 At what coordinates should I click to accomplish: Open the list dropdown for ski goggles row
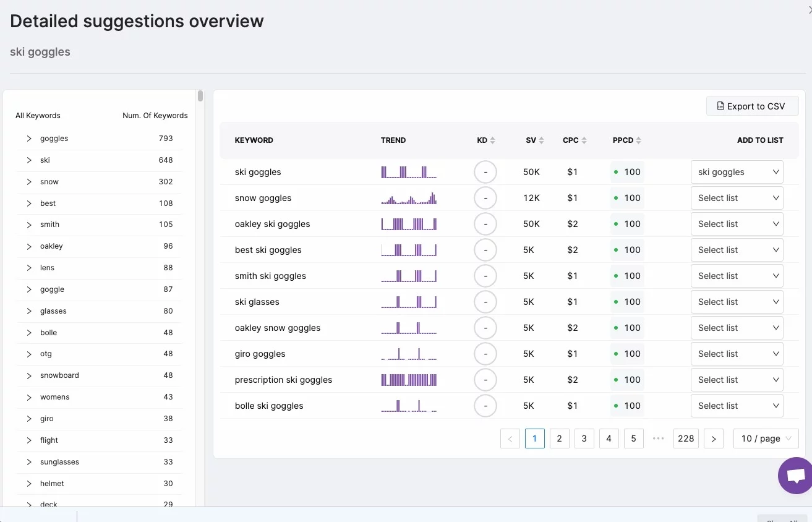737,172
